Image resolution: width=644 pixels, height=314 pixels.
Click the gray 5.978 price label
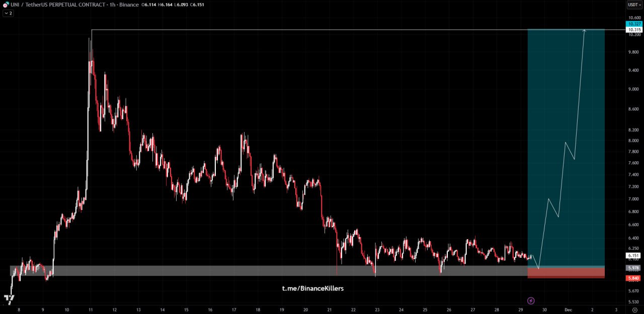coord(633,268)
